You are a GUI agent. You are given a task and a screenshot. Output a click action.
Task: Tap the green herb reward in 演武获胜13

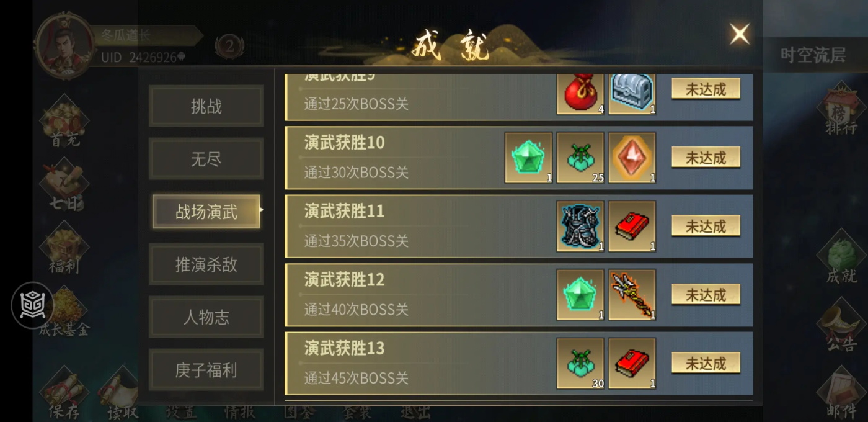pyautogui.click(x=580, y=364)
